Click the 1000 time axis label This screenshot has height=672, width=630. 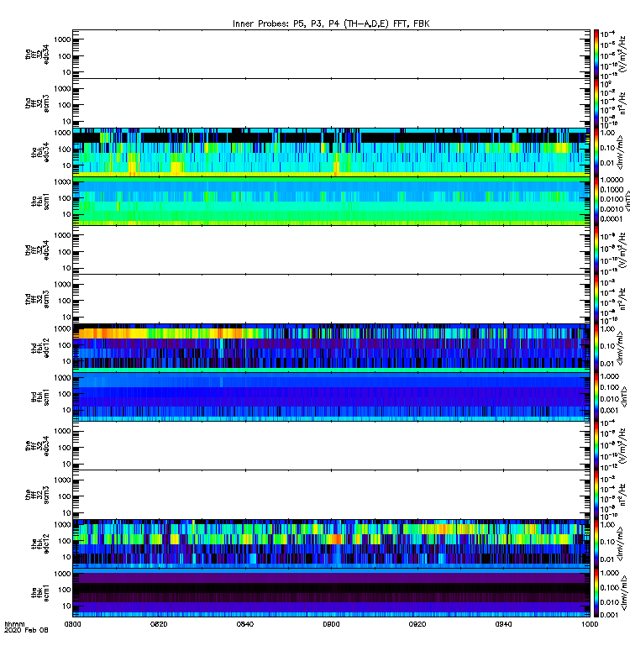coord(590,624)
